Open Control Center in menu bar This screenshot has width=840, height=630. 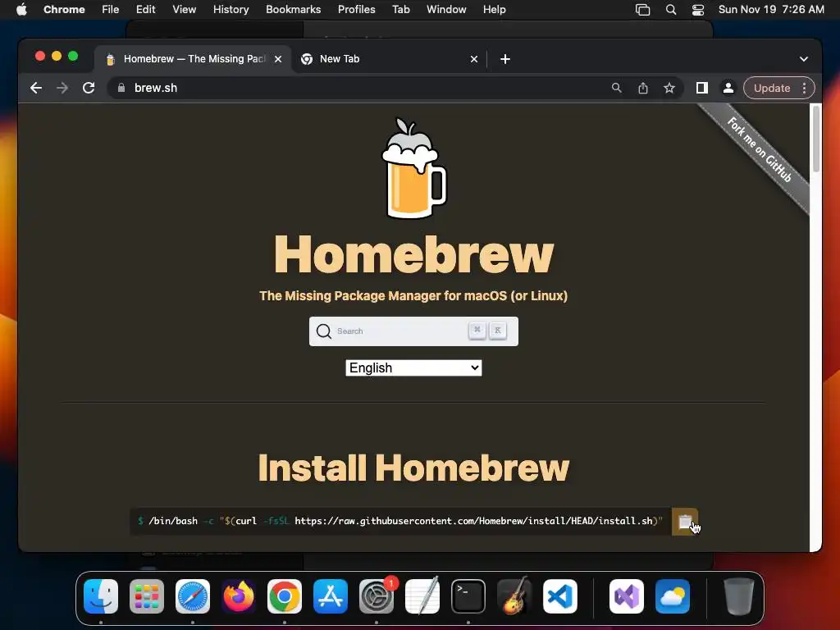[698, 10]
